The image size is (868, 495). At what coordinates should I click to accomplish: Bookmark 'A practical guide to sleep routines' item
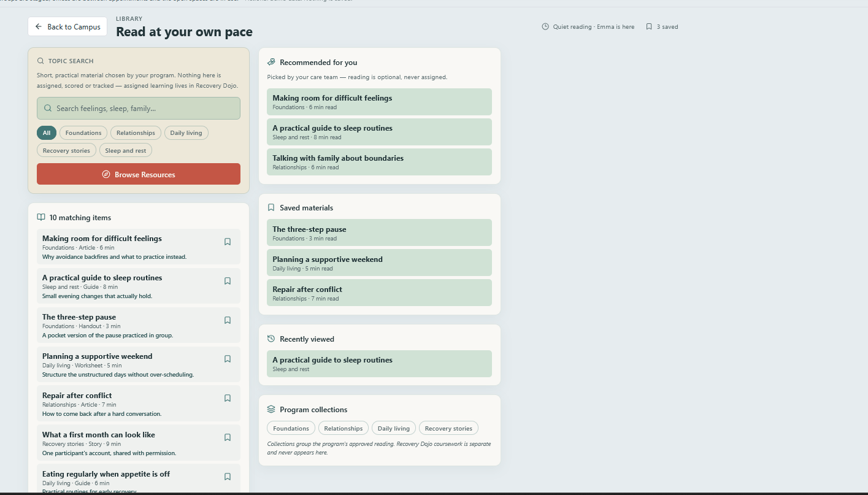tap(228, 281)
